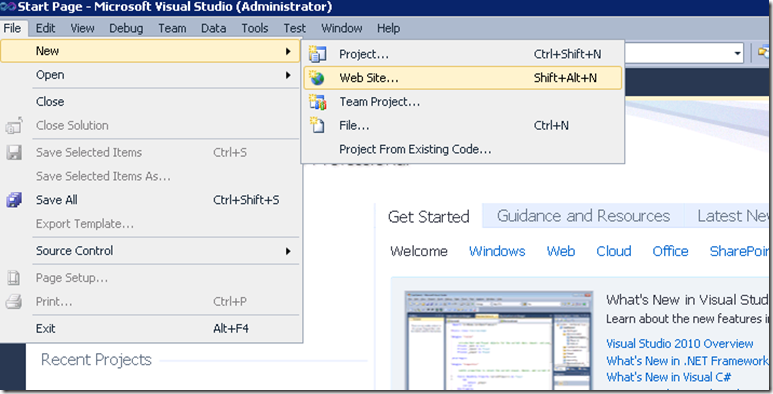Click the globe icon beside Web Site
773x394 pixels.
tap(316, 78)
